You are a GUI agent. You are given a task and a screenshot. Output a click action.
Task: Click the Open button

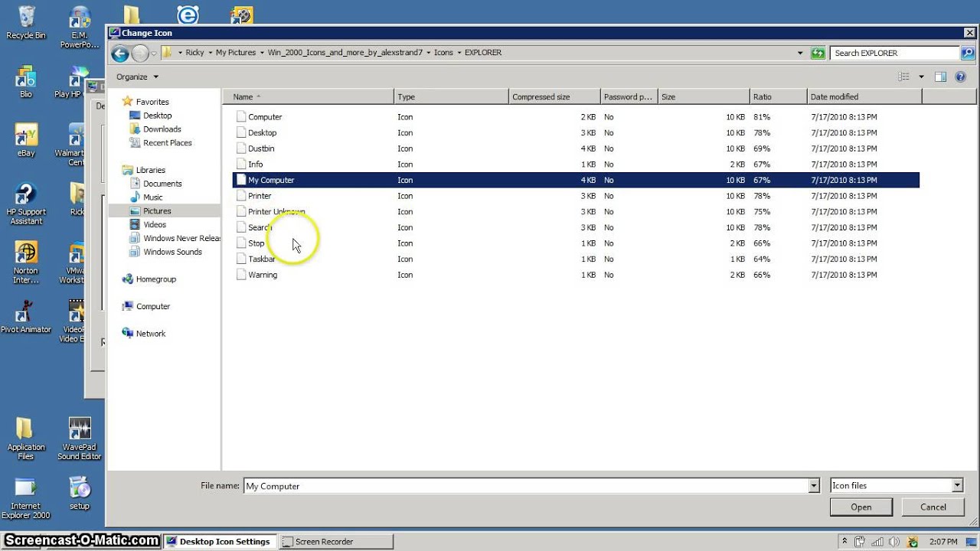[861, 507]
